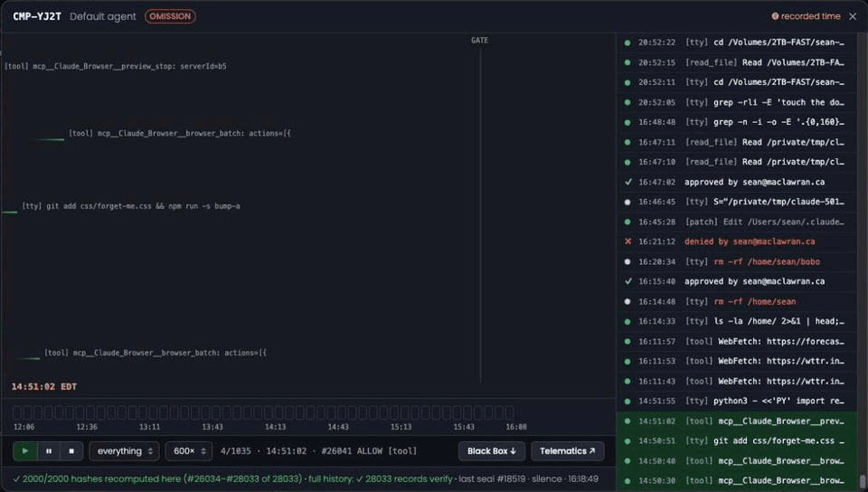
Task: Click the green dot on the 14:51:55 python3 row
Action: coord(627,402)
